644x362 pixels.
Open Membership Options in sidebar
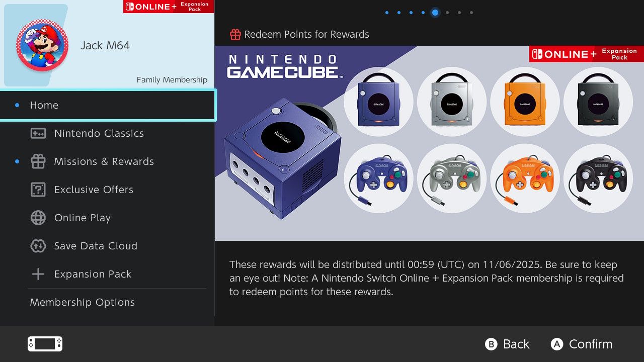(83, 302)
